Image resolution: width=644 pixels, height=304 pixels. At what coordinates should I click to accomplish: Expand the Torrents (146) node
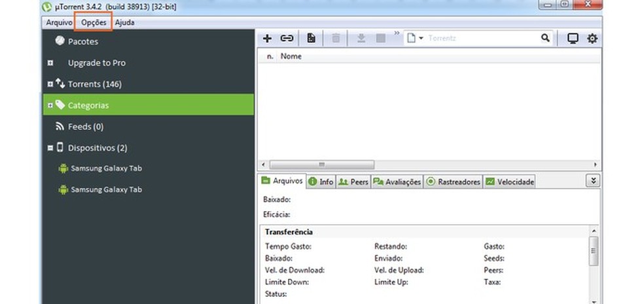click(50, 85)
